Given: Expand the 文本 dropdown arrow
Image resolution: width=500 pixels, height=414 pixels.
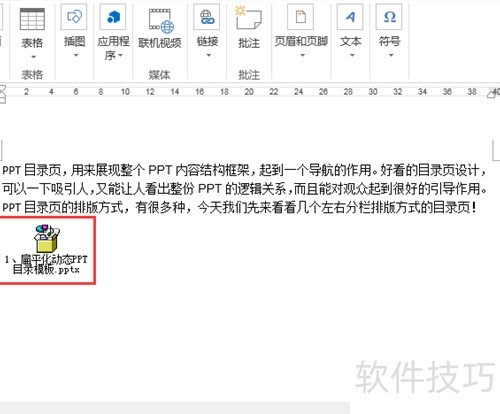Looking at the screenshot, I should 352,55.
